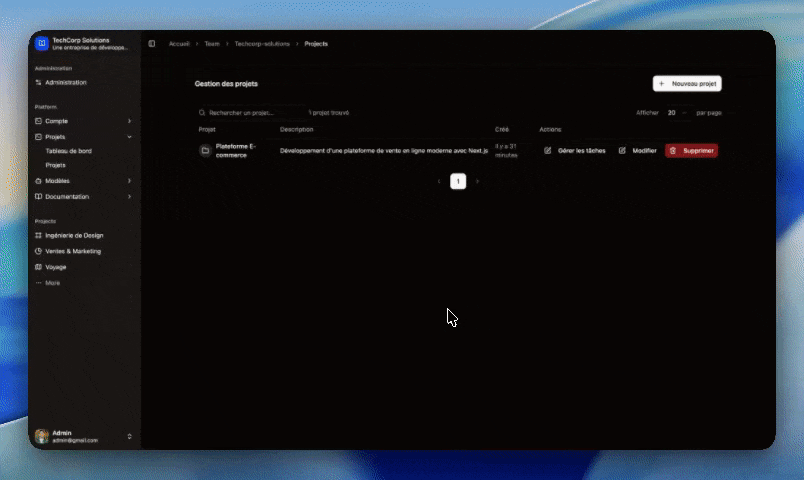Toggle the sidebar panel icon

pyautogui.click(x=152, y=44)
